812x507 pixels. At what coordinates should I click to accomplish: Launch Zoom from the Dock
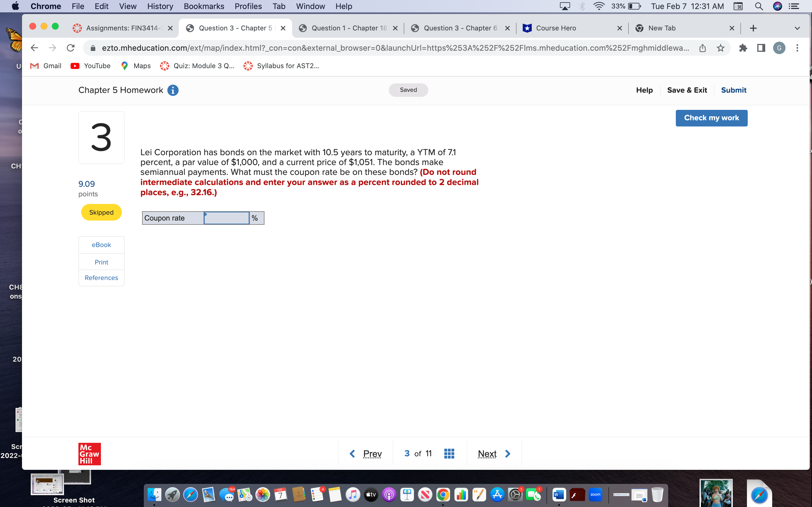[x=595, y=494]
